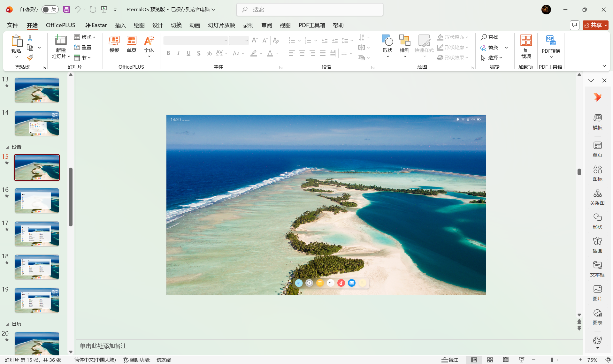The width and height of the screenshot is (613, 364).
Task: Expand the Layout dropdown
Action: coord(85,37)
